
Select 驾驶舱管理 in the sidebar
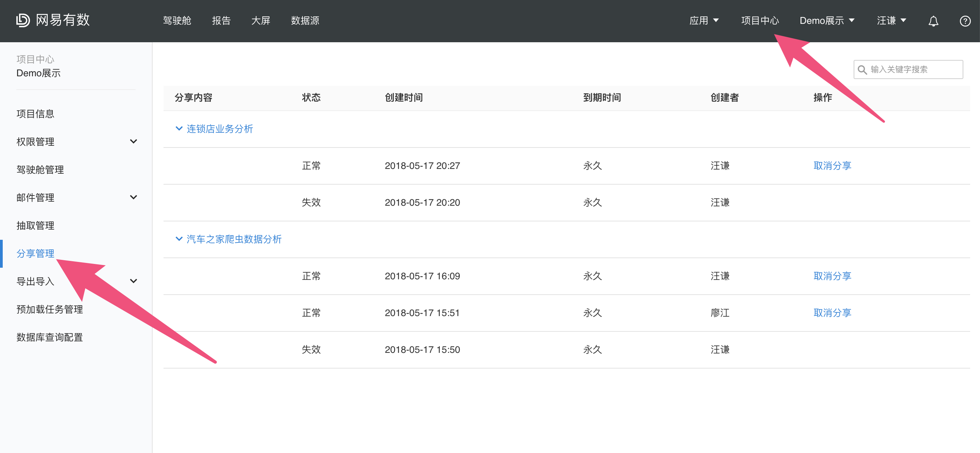click(40, 170)
